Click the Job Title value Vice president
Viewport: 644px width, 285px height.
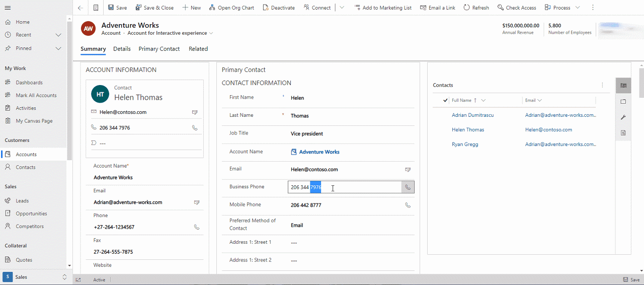click(307, 134)
